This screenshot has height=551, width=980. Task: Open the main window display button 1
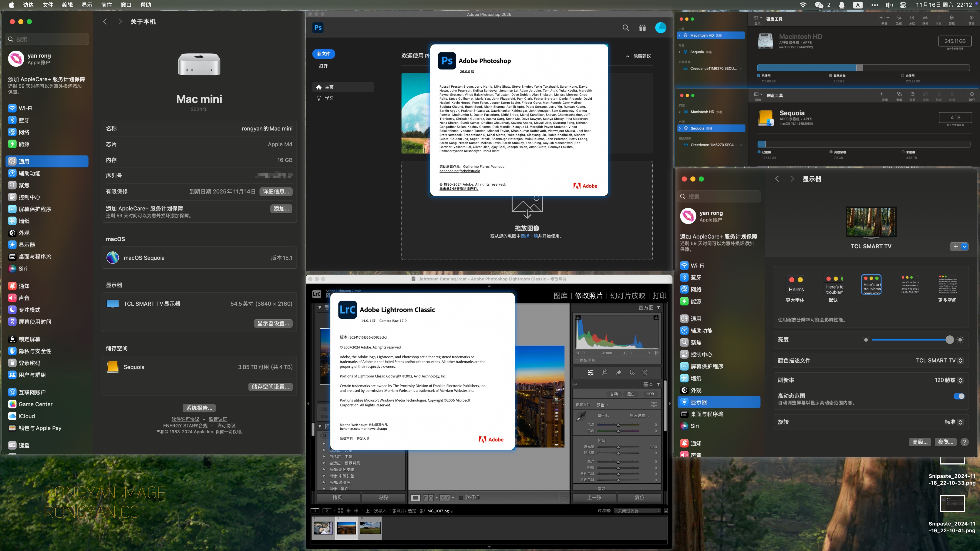click(x=315, y=511)
